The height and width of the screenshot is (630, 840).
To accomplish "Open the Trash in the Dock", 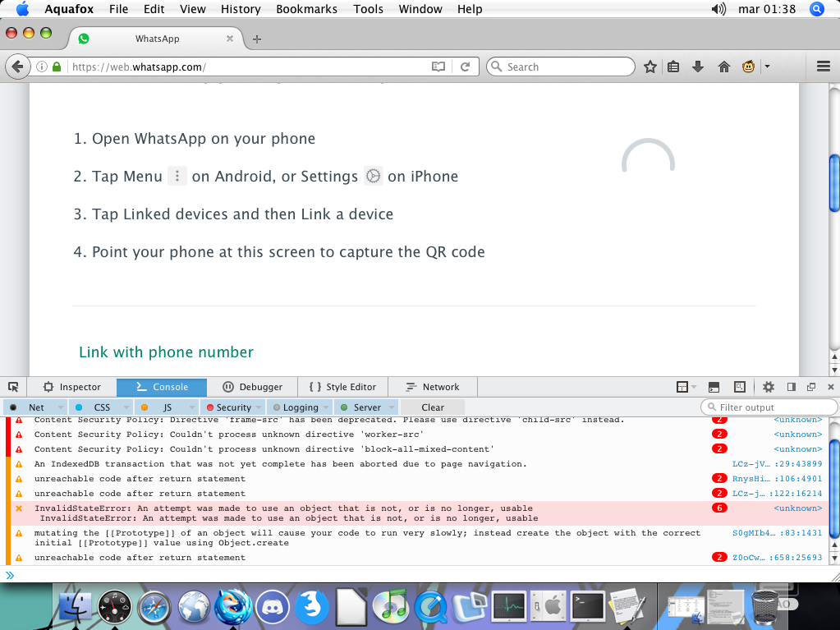I will (765, 607).
